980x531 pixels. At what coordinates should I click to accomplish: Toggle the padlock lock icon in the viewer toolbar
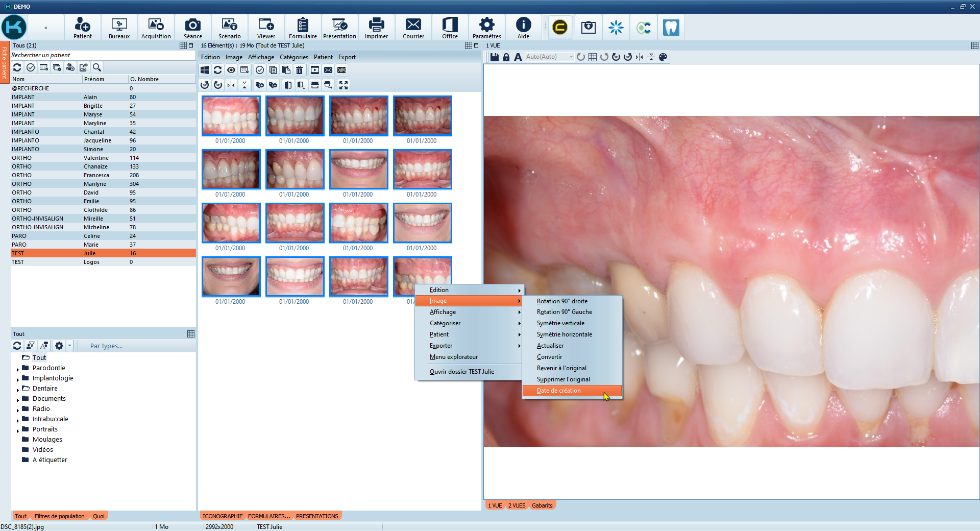click(x=506, y=57)
